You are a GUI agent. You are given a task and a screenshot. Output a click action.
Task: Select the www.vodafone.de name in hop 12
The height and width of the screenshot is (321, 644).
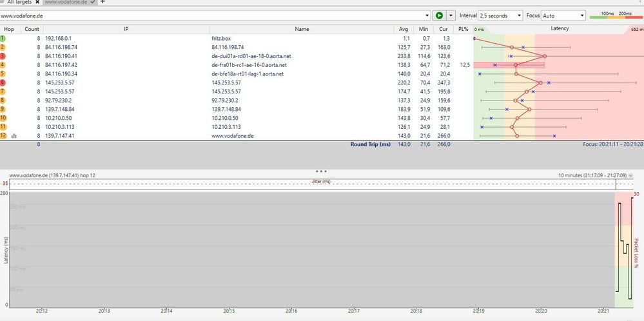(233, 136)
